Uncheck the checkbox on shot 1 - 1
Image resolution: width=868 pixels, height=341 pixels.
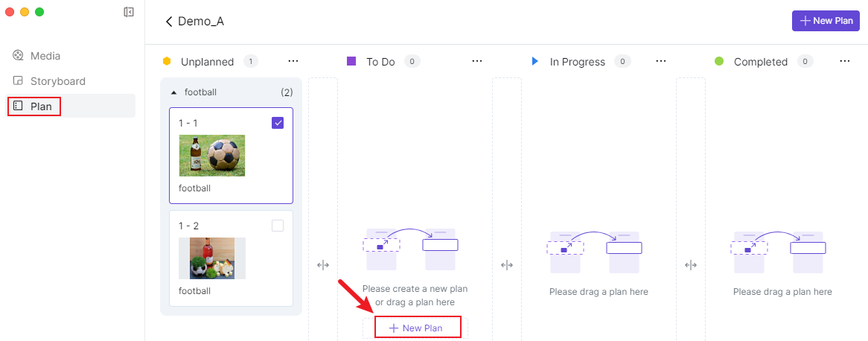278,123
